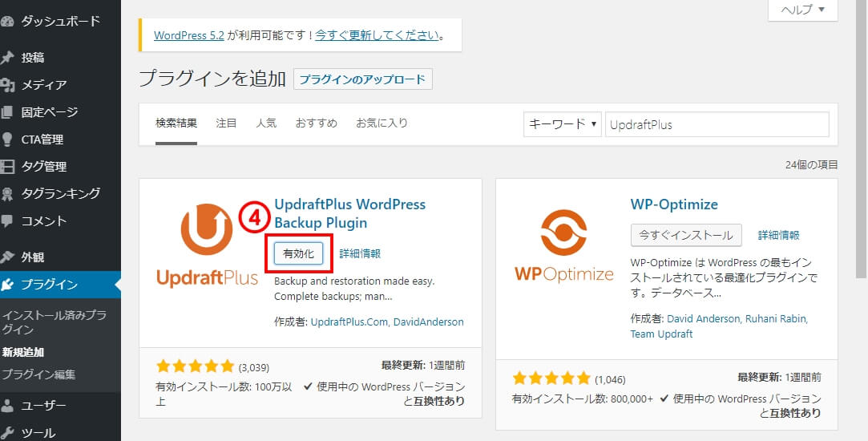Image resolution: width=868 pixels, height=441 pixels.
Task: Click the pushpin icon beside 投稿
Action: point(6,58)
